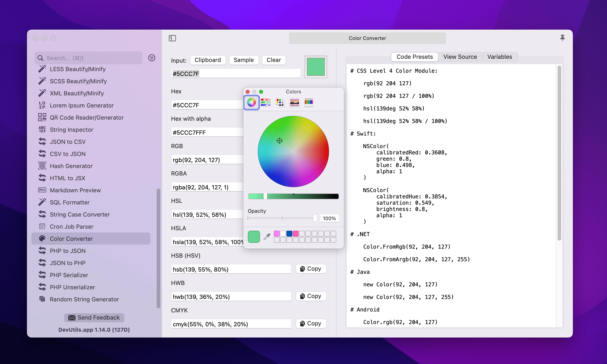
Task: Open LESS Beautify/Minify tool
Action: [x=91, y=69]
